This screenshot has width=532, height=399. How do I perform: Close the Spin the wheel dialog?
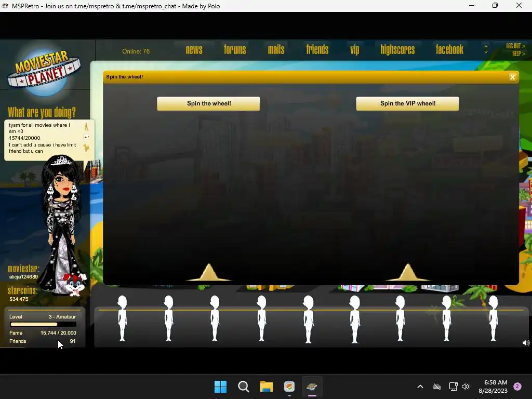pyautogui.click(x=512, y=77)
